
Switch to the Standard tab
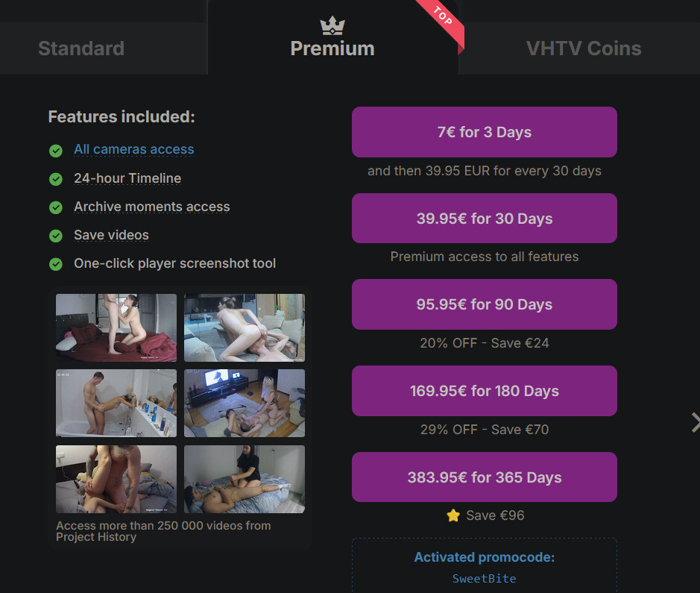pyautogui.click(x=81, y=48)
